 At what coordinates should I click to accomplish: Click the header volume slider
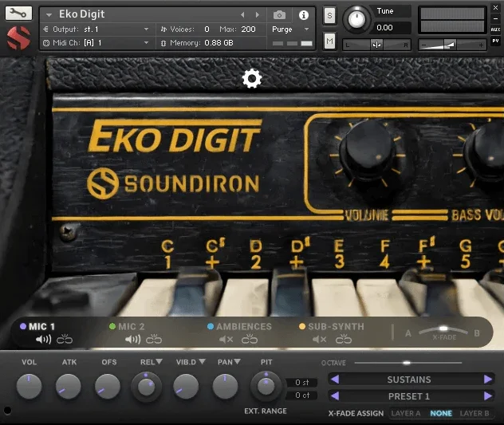452,45
